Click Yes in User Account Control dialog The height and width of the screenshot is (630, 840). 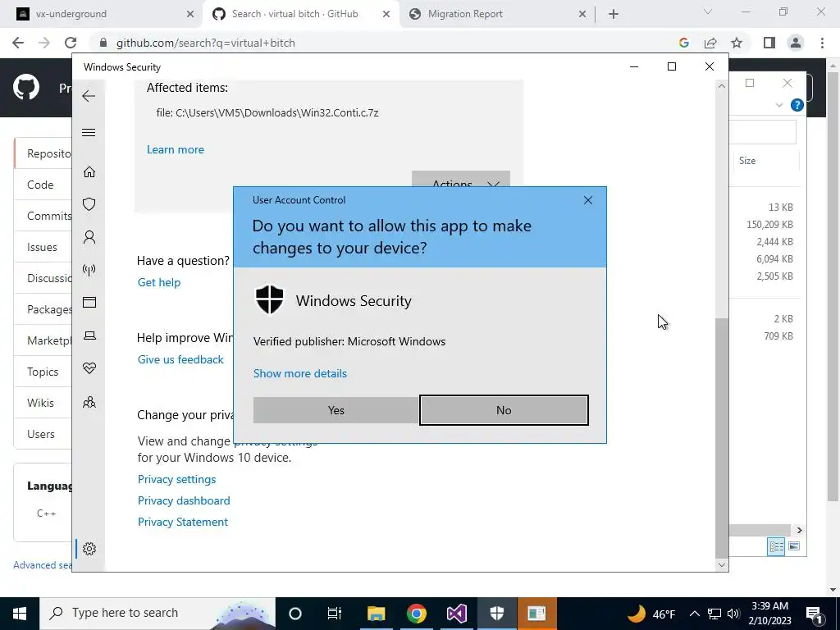click(336, 410)
